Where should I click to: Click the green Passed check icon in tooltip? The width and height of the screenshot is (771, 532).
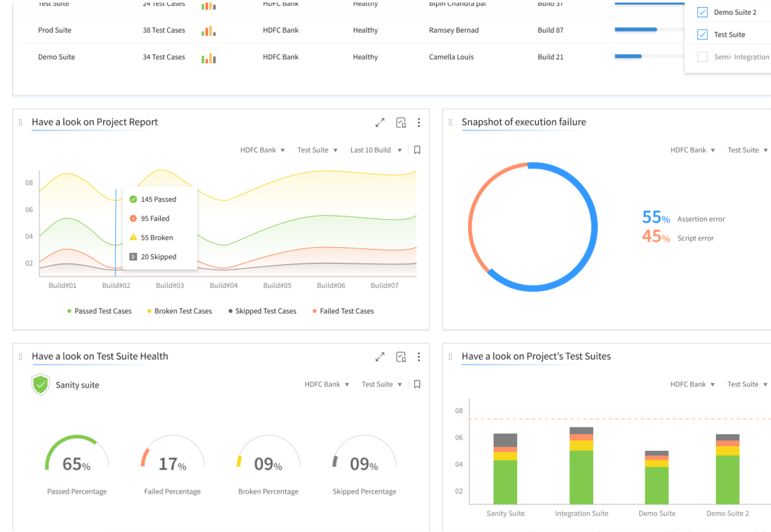click(x=133, y=200)
